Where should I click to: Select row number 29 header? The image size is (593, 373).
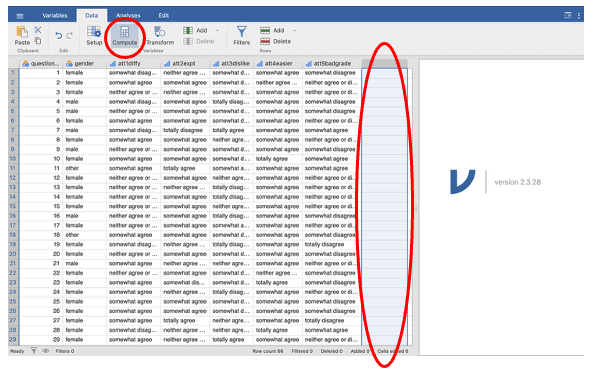(x=13, y=339)
